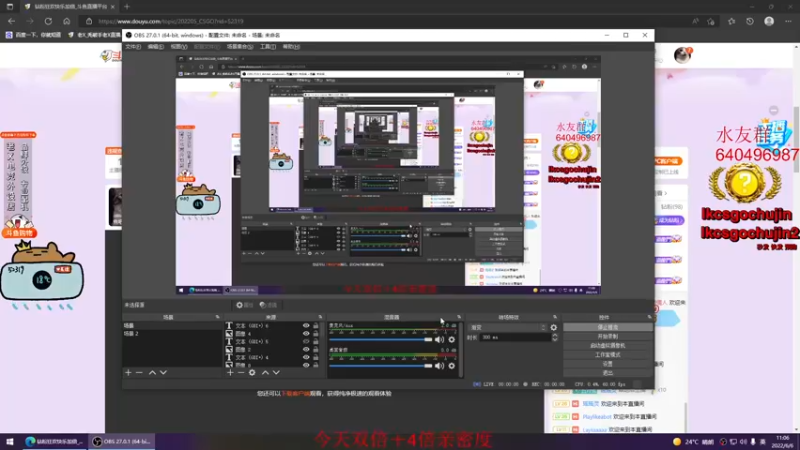Open Edge browsing history icon
This screenshot has width=800, height=450.
click(x=749, y=21)
